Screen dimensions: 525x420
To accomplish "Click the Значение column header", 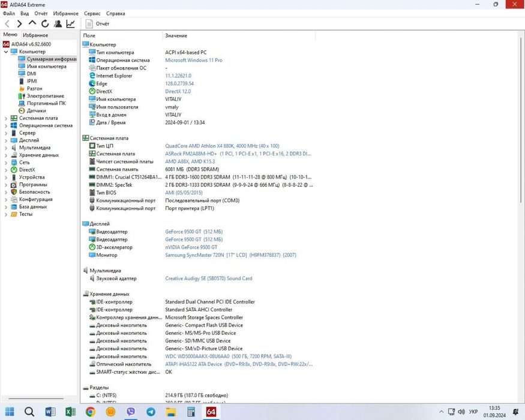I will coord(239,35).
